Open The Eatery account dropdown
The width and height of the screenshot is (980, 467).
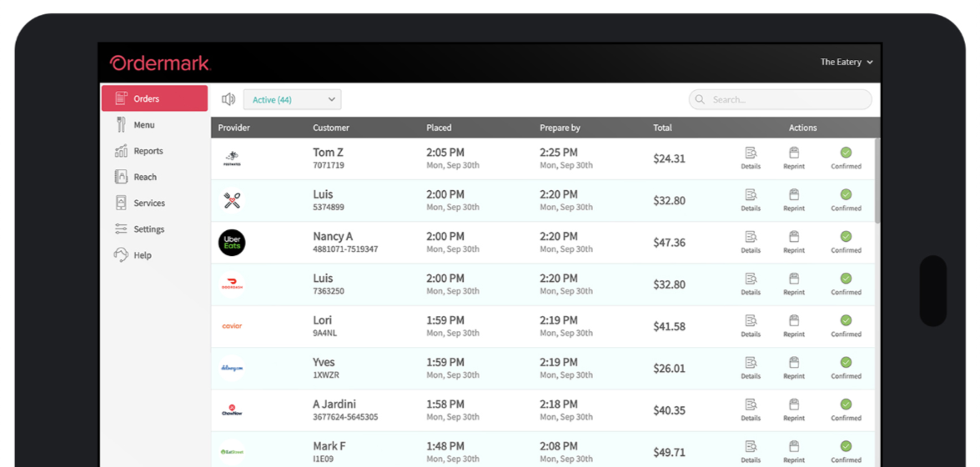[x=847, y=62]
